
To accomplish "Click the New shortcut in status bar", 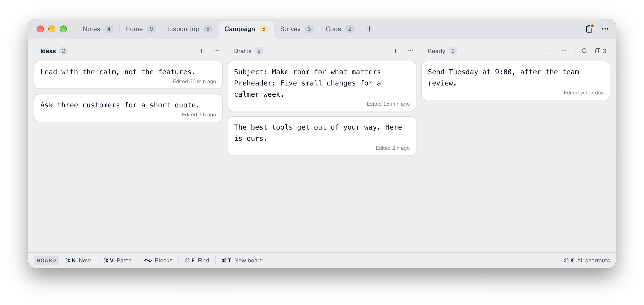I will click(78, 260).
